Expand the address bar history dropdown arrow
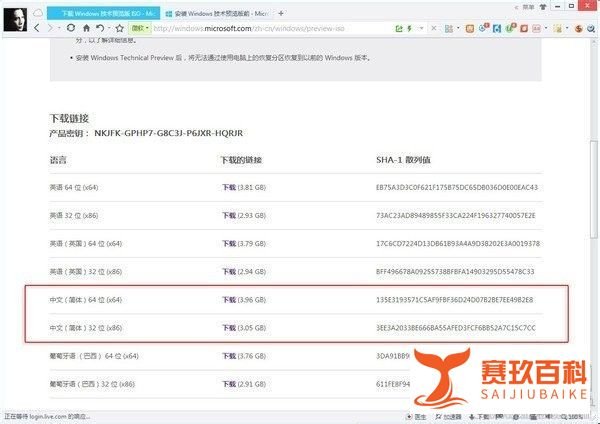 pyautogui.click(x=422, y=28)
